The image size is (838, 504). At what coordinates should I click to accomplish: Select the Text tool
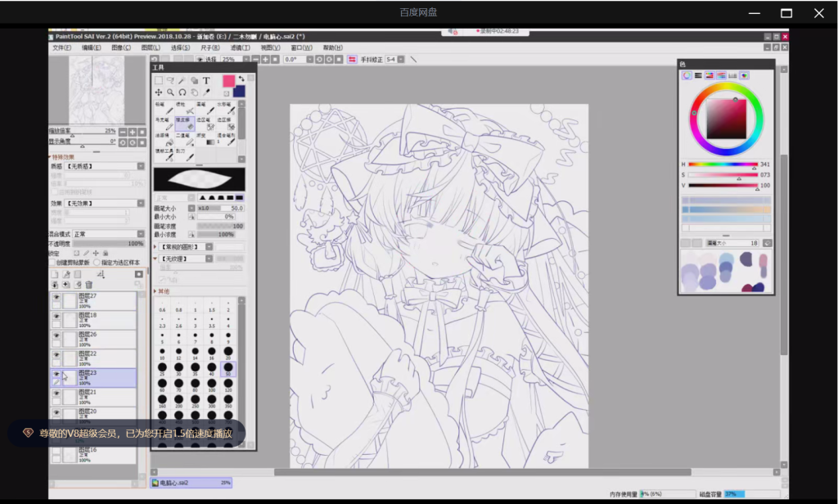click(x=206, y=81)
